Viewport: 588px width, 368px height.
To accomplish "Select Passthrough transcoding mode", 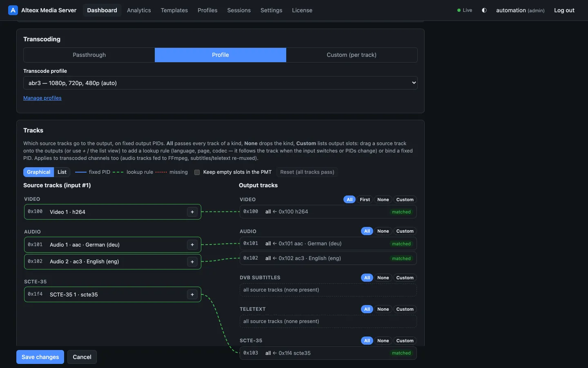I will click(89, 55).
